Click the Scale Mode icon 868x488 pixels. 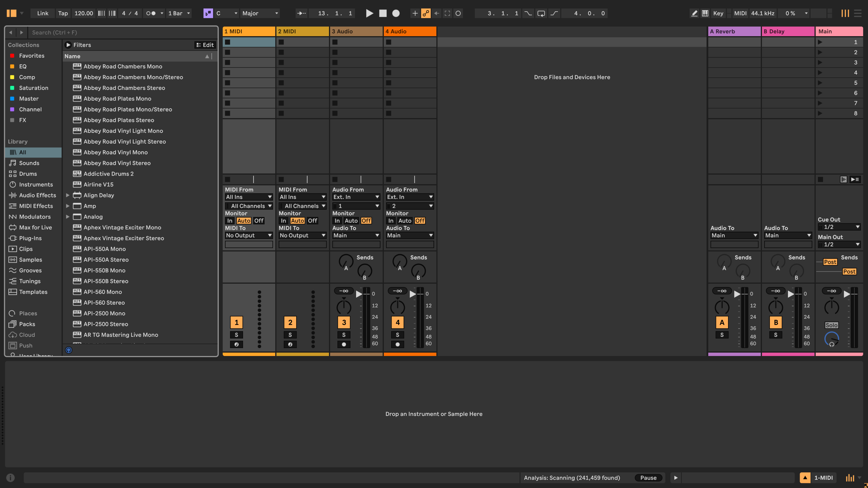pos(208,14)
